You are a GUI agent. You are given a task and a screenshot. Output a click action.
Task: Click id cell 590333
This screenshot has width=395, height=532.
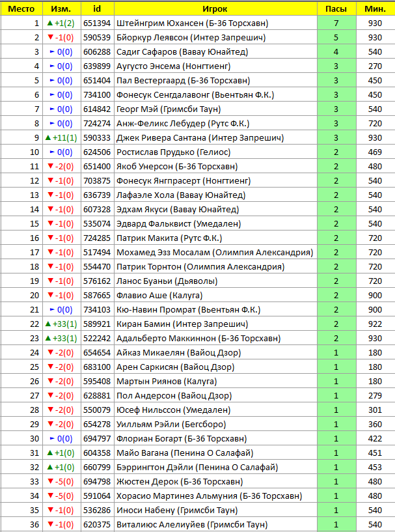pyautogui.click(x=98, y=138)
